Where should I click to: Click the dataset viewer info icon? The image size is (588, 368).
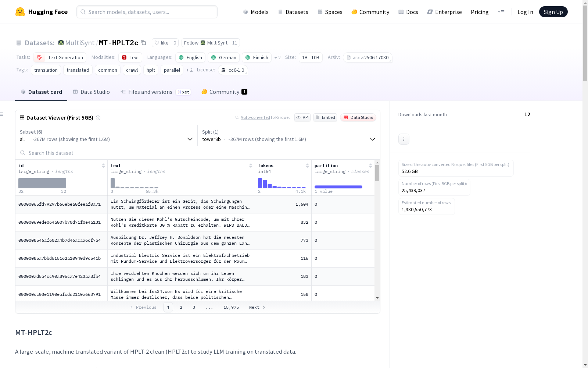(x=98, y=118)
